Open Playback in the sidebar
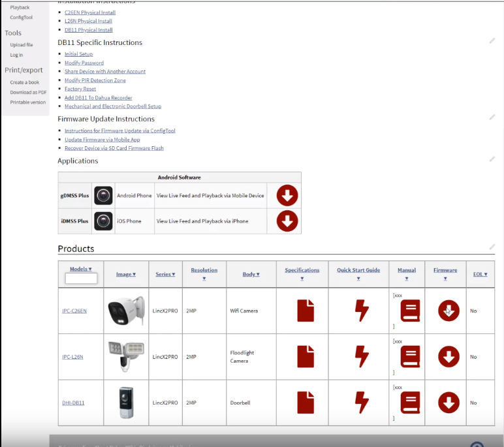Screen dimensions: 504x447 tap(20, 7)
